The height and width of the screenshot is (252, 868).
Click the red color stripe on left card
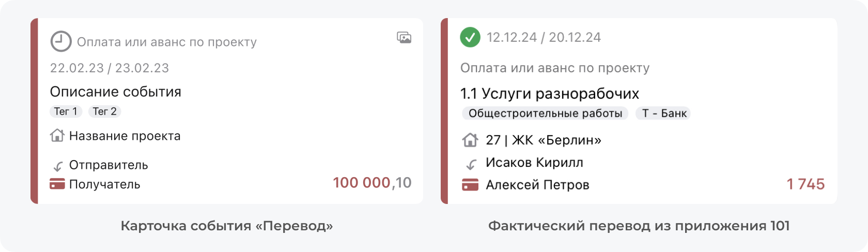[x=34, y=111]
